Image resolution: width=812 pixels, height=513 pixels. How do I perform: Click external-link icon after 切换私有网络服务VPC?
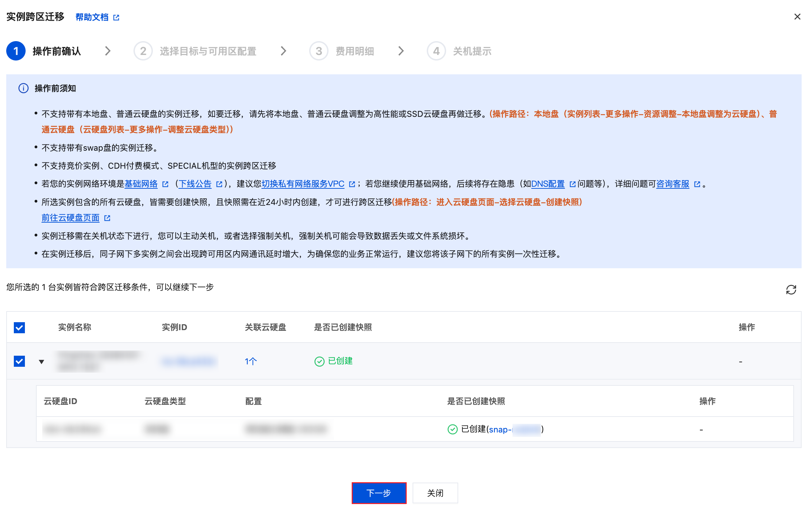point(352,184)
